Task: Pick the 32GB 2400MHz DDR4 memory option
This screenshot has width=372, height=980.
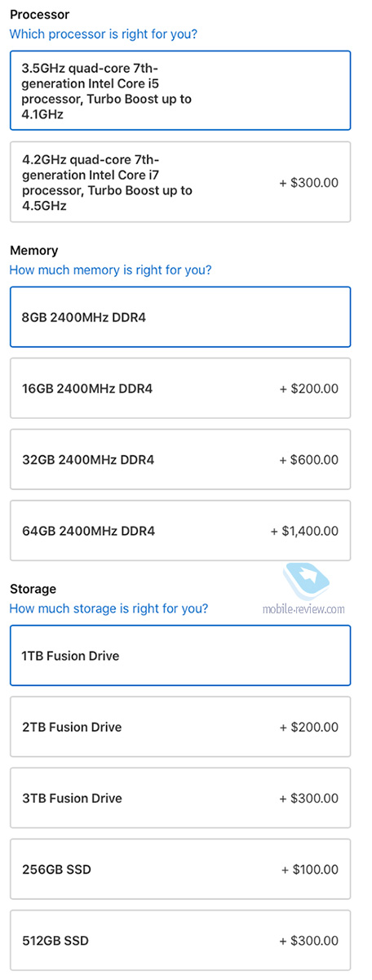Action: 180,460
